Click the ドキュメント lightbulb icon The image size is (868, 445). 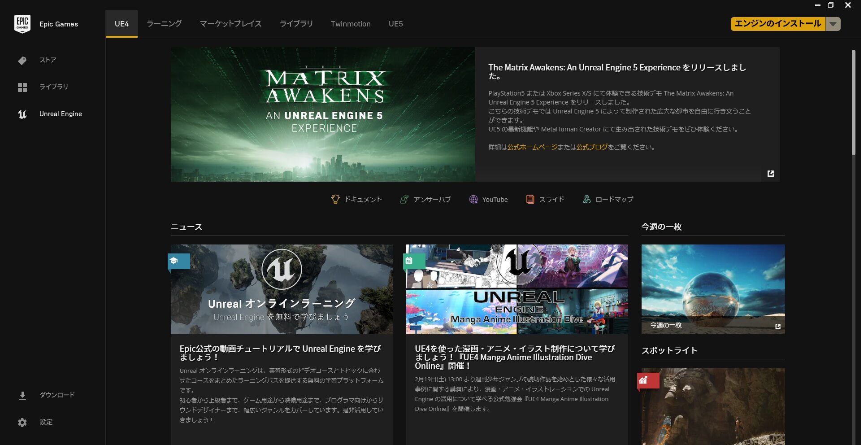pos(335,199)
